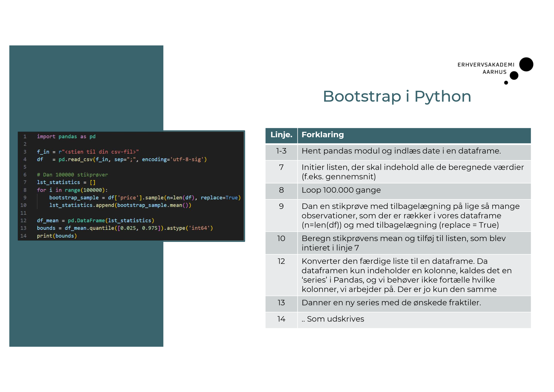Click the bootstrap_sample assignment line
The height and width of the screenshot is (392, 554).
145,198
